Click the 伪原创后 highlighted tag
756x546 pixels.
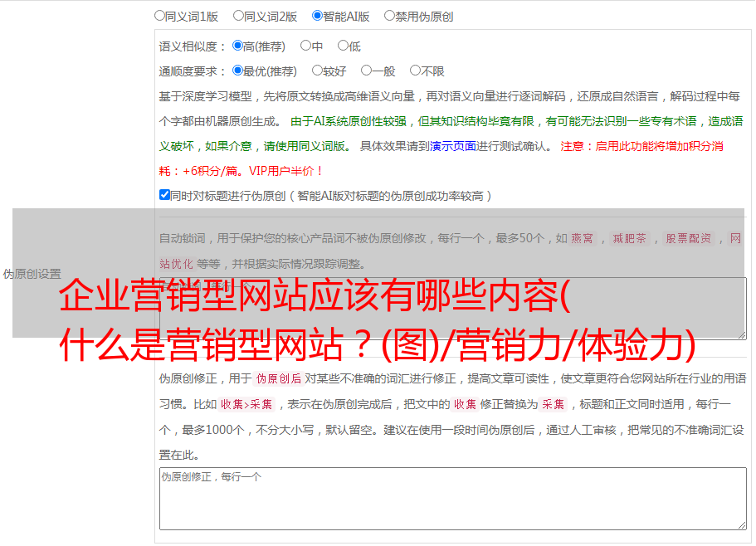(279, 378)
